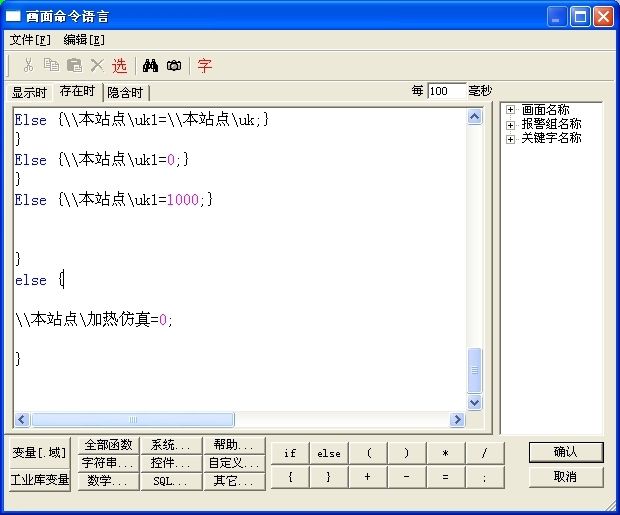Expand the 画面名称 tree node
The image size is (620, 515).
click(510, 110)
